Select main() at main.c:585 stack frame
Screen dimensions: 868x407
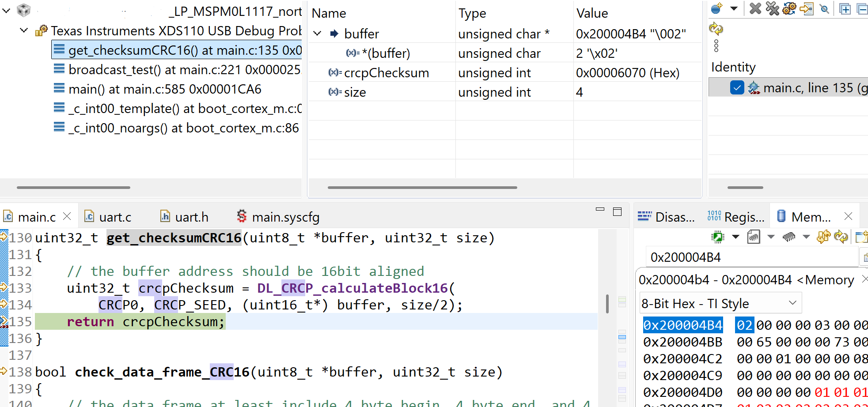(165, 89)
